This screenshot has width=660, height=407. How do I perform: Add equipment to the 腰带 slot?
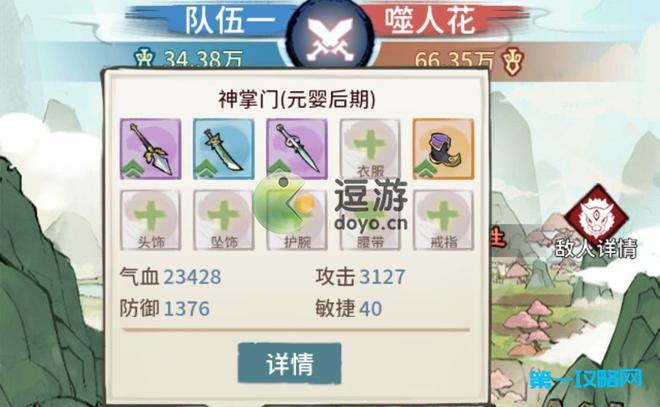370,220
